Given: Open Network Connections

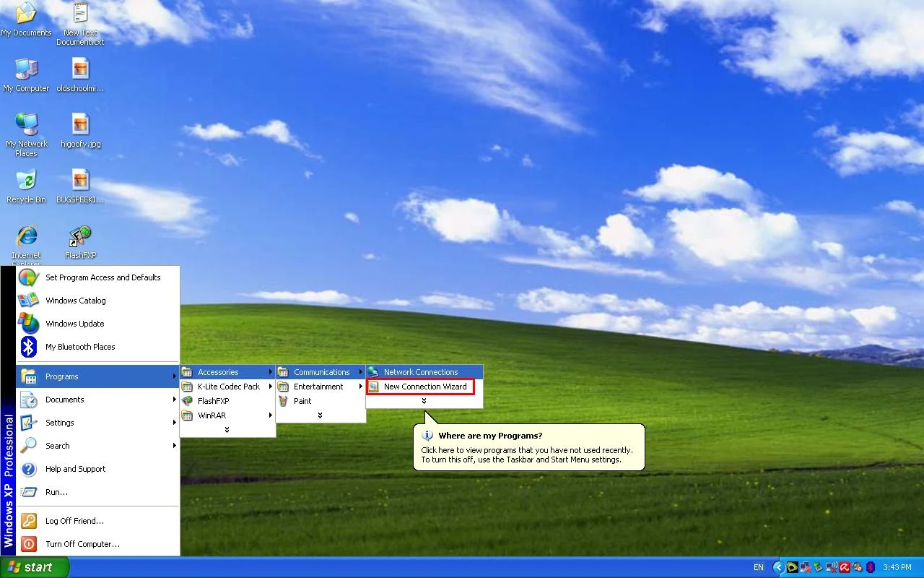Looking at the screenshot, I should click(424, 372).
